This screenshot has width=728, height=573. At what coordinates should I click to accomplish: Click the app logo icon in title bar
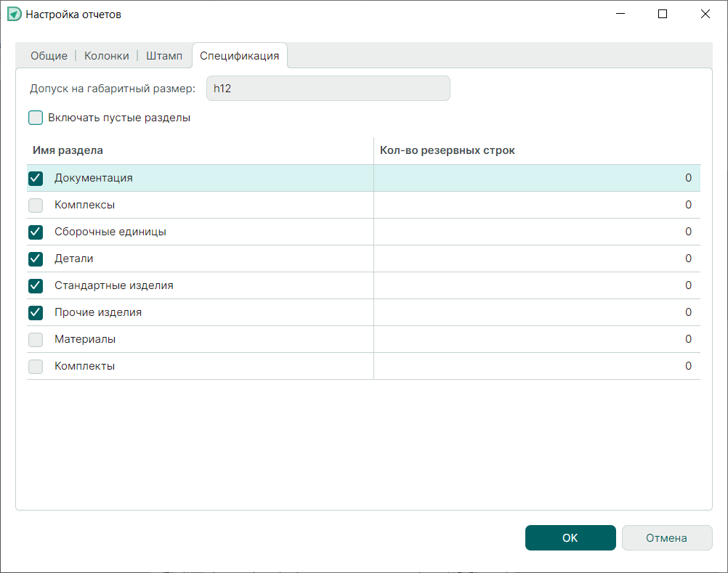[15, 15]
